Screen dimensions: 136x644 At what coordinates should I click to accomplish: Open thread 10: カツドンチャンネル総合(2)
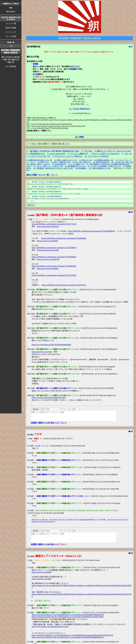pos(97,156)
